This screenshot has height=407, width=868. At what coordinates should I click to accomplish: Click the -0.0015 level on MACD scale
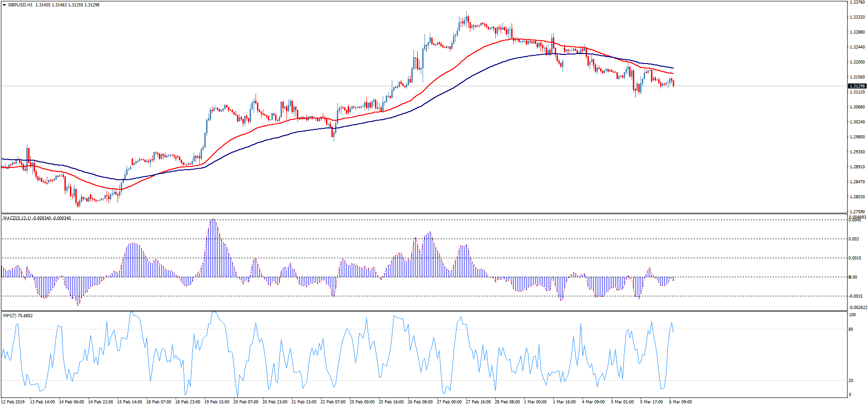pos(856,296)
